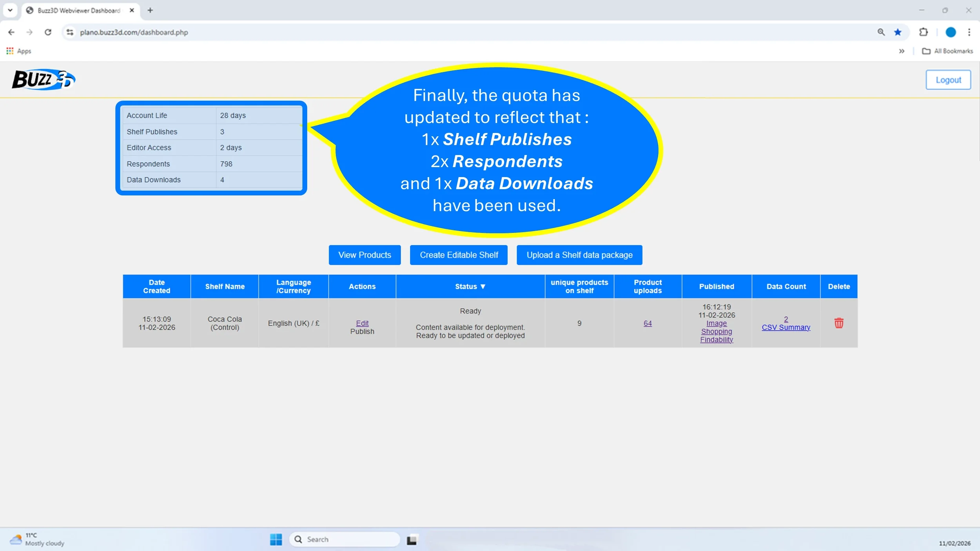Screen dimensions: 980x551
Task: View site information icon
Action: [70, 32]
